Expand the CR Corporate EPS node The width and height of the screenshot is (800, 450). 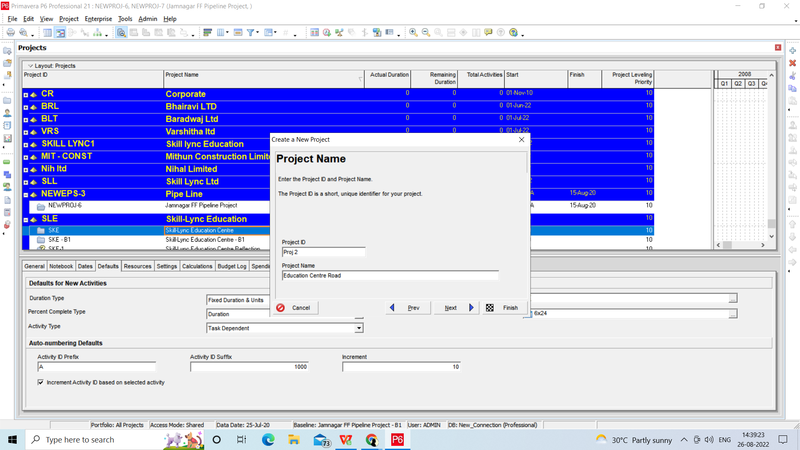coord(26,95)
